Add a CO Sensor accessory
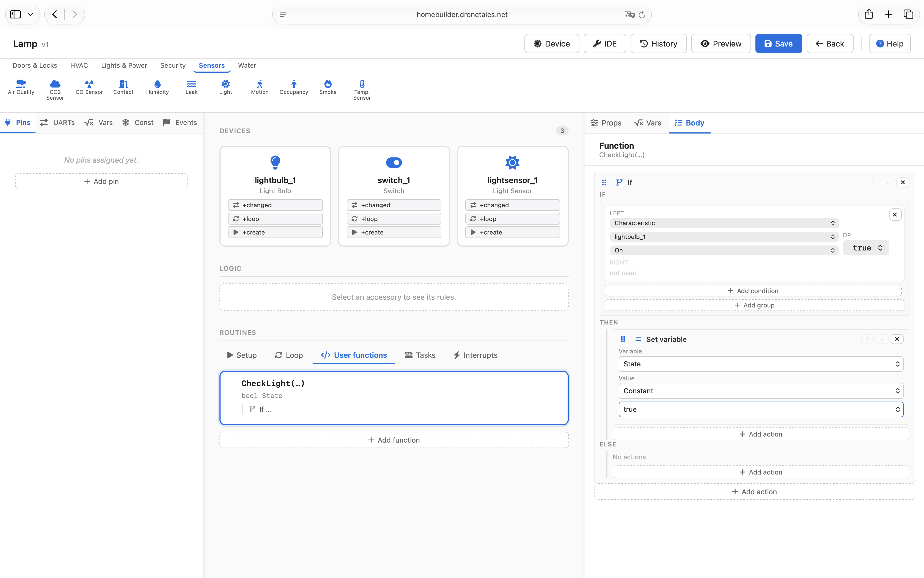 89,87
